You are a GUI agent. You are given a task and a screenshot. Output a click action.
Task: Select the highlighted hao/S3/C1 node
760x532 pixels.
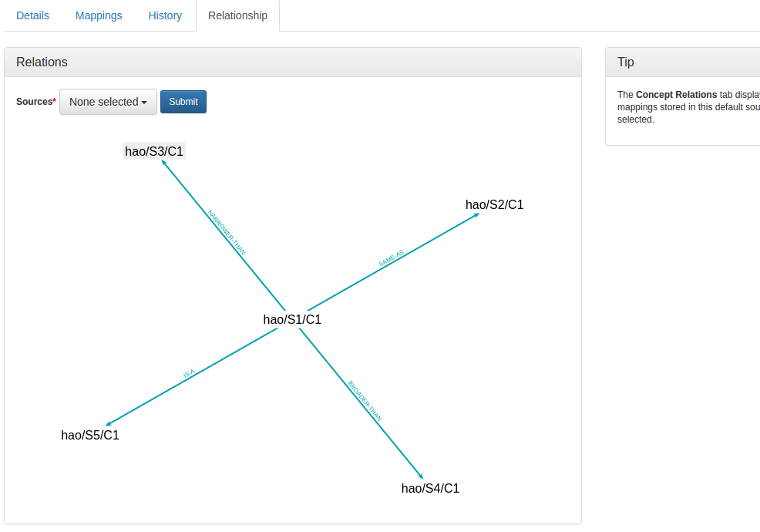pyautogui.click(x=154, y=151)
